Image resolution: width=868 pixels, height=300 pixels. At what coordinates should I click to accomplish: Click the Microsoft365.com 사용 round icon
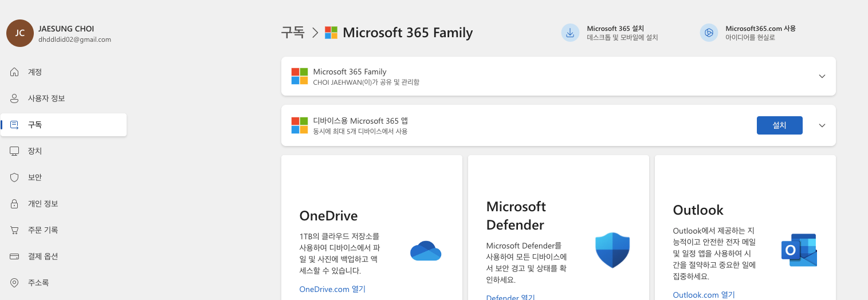(x=709, y=33)
